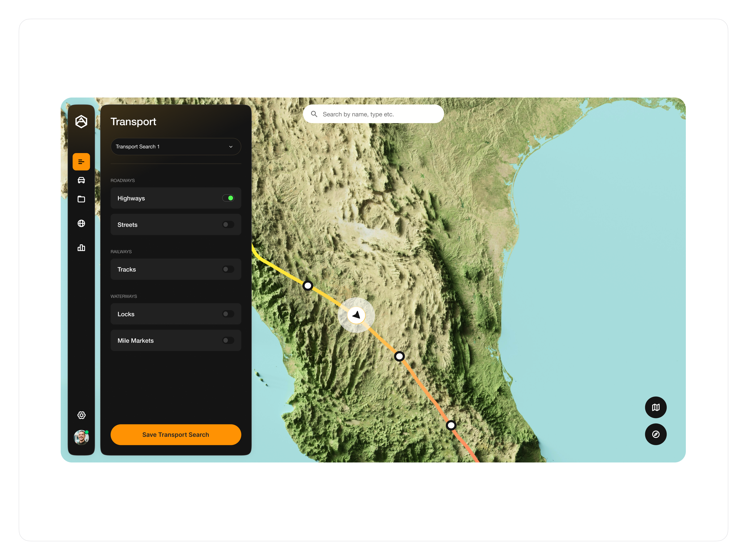Enable the Locks toggle
Screen dimensions: 747x560
click(x=228, y=314)
